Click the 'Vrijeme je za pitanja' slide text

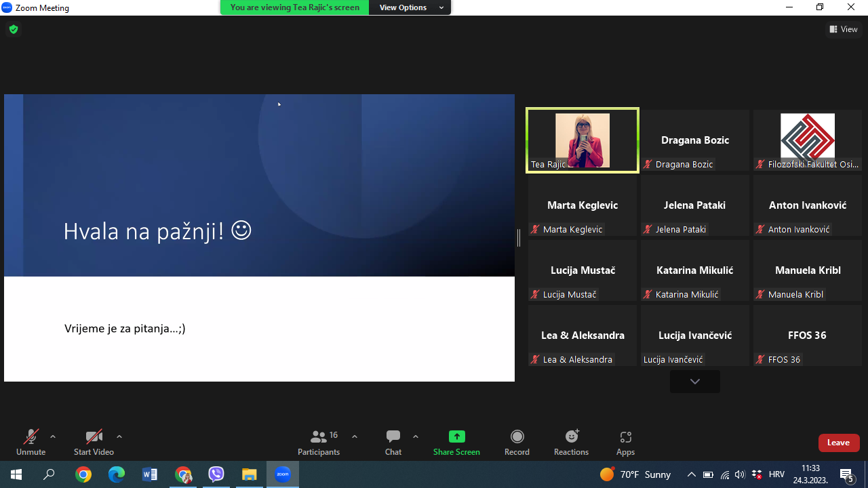point(125,329)
